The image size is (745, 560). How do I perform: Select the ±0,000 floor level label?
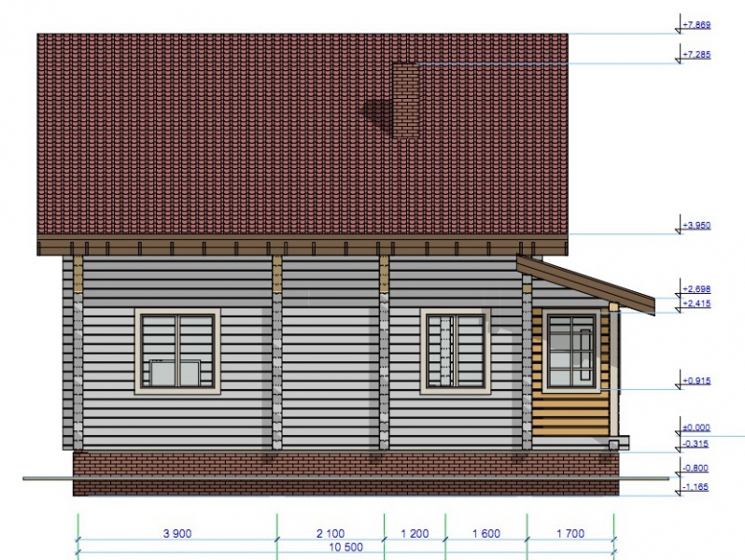tap(696, 427)
